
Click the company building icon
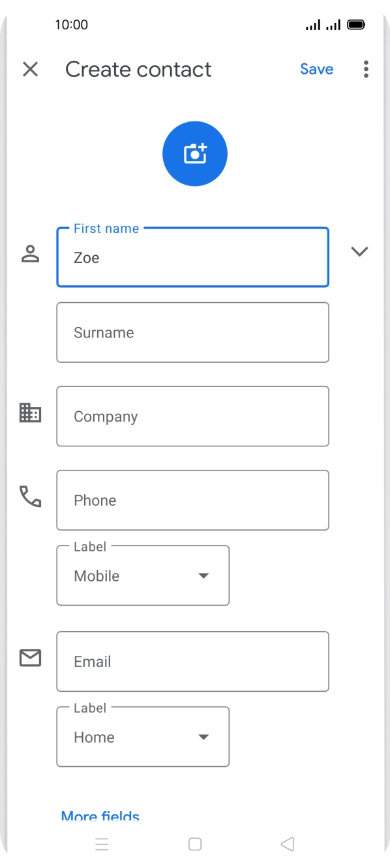[x=30, y=412]
